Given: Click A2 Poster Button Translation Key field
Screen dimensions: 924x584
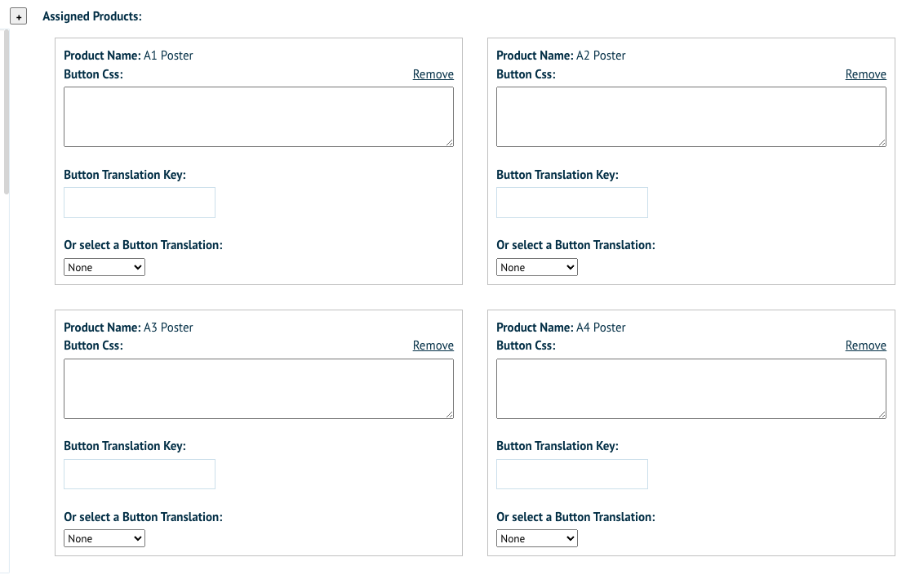Looking at the screenshot, I should (572, 203).
